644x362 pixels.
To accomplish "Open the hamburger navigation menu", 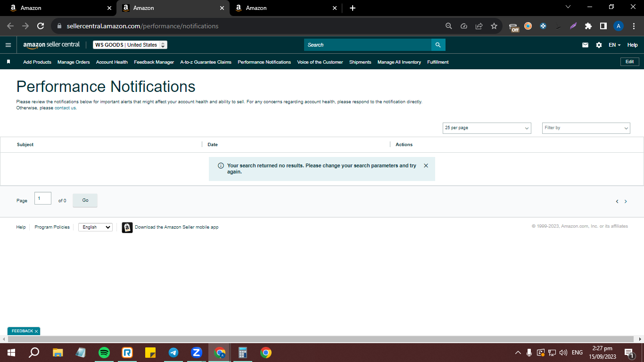I will click(x=8, y=45).
